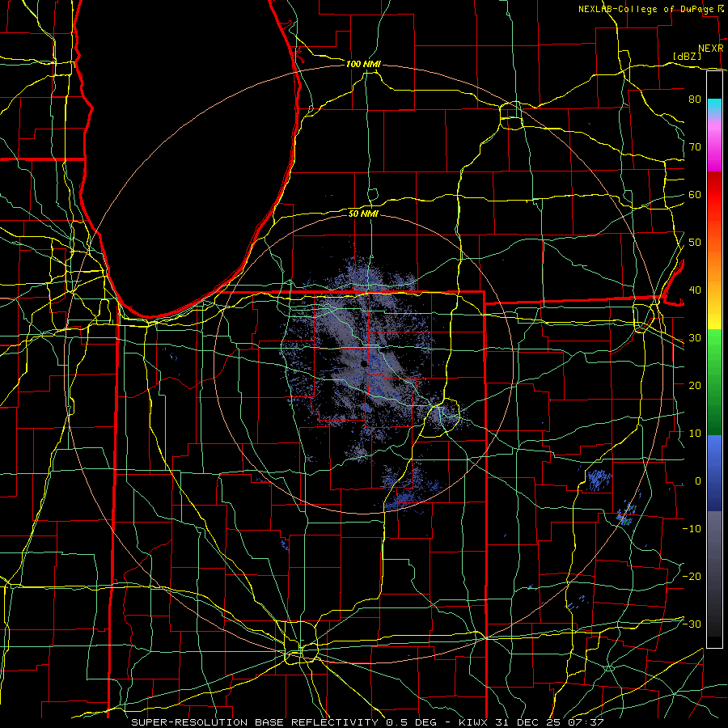
Task: Click the 80 scale value
Action: click(695, 99)
